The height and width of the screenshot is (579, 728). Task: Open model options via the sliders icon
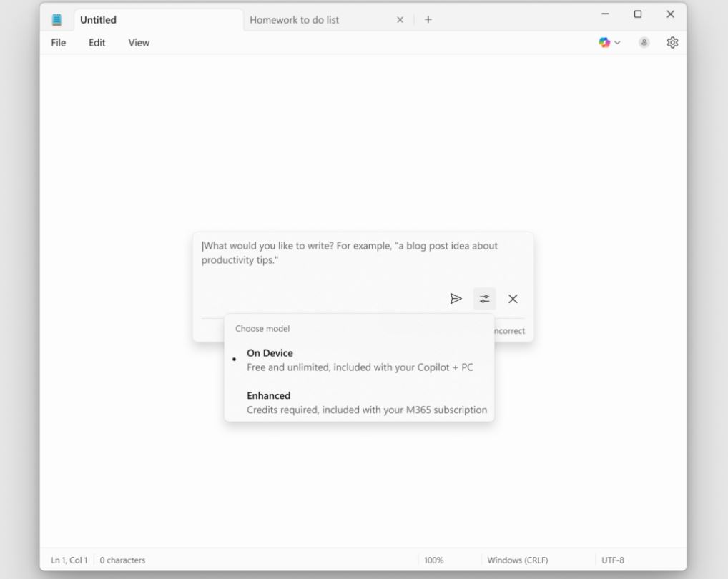click(x=485, y=299)
